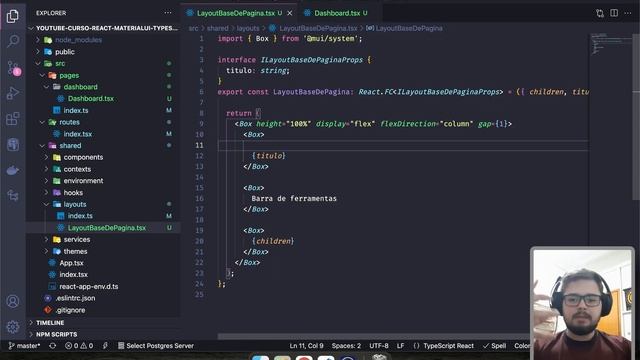The width and height of the screenshot is (640, 360).
Task: Open the Search view in activity bar
Action: click(13, 41)
